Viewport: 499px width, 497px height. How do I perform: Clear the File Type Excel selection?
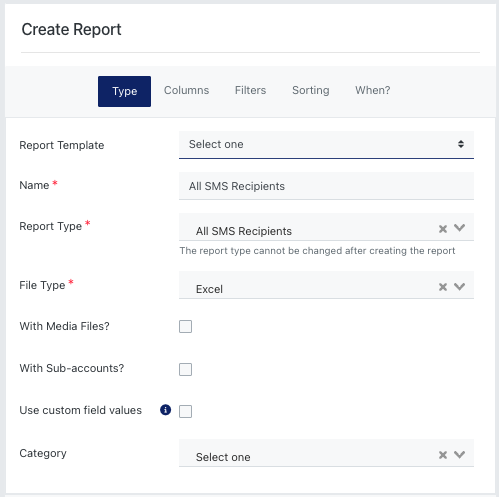(x=443, y=287)
